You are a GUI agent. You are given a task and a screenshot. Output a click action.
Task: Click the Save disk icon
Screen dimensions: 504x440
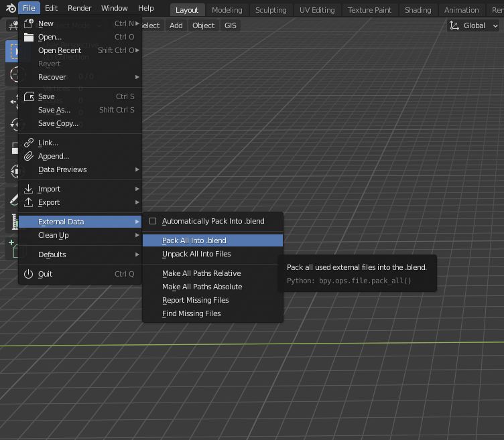coord(29,96)
